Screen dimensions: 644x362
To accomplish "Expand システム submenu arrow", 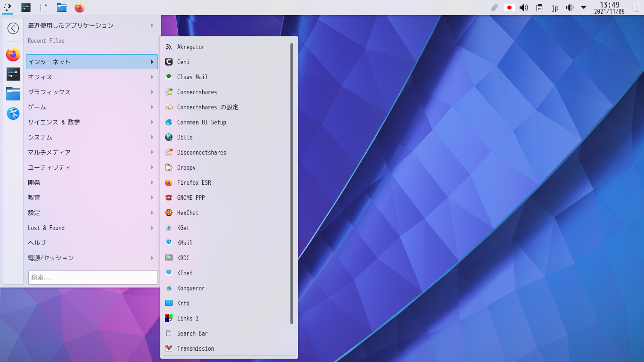I will (152, 137).
